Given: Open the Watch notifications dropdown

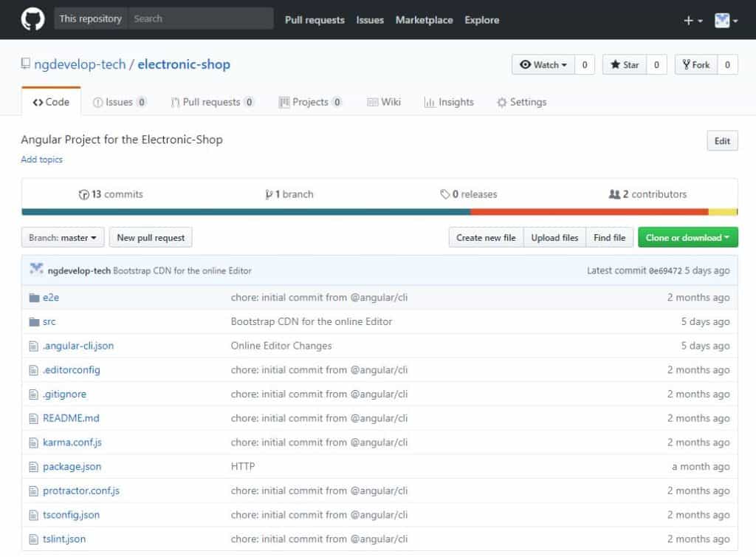Looking at the screenshot, I should (x=543, y=65).
